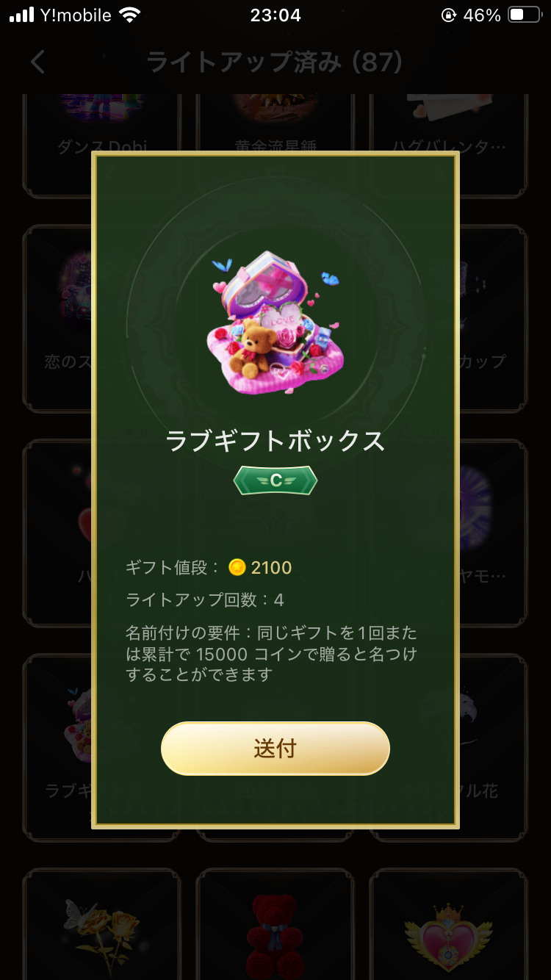
Task: Tap the ギフト値段 2100 price line
Action: pos(209,567)
